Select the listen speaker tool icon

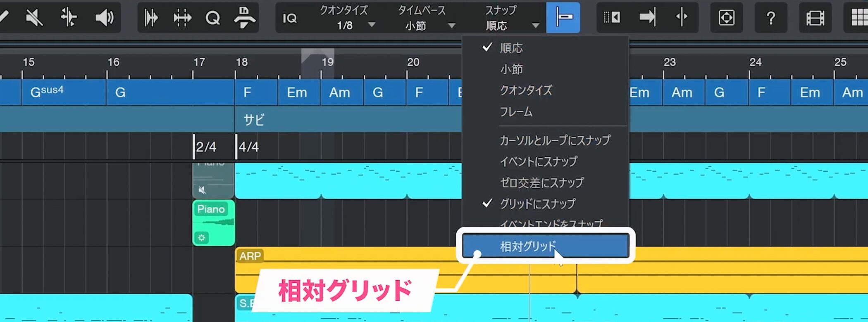click(x=104, y=18)
